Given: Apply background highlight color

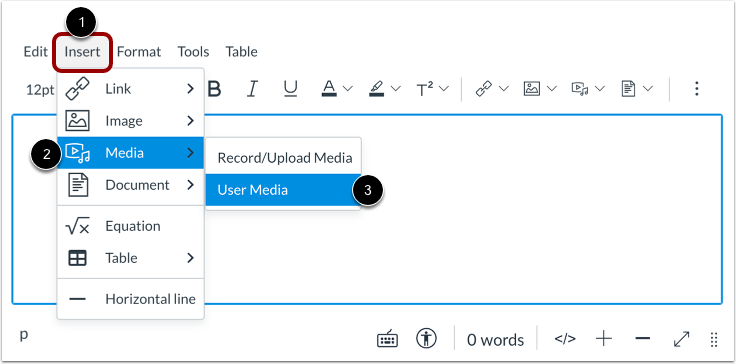Looking at the screenshot, I should click(x=377, y=88).
